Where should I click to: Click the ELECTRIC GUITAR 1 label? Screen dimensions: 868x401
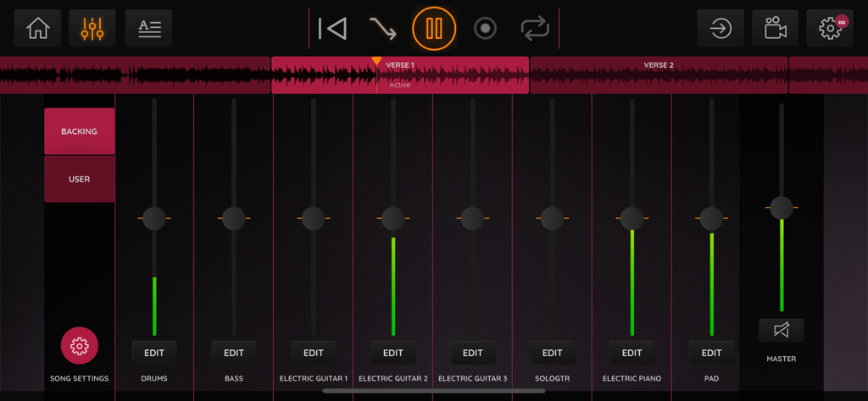click(314, 379)
